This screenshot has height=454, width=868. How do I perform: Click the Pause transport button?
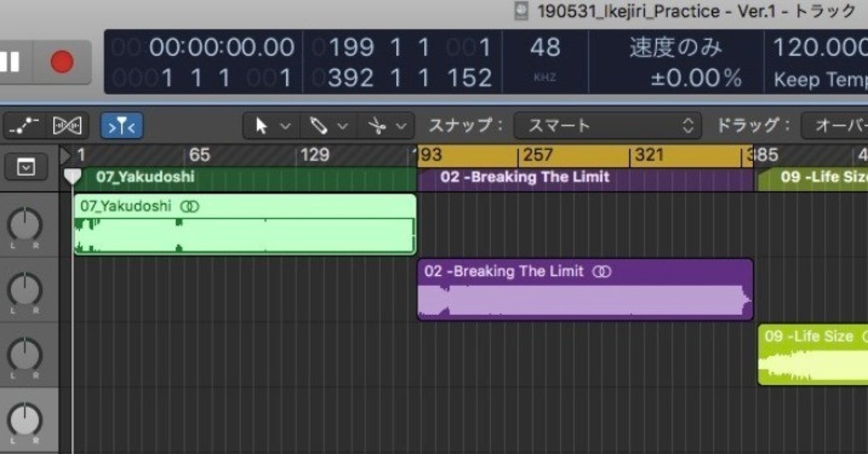tap(10, 62)
